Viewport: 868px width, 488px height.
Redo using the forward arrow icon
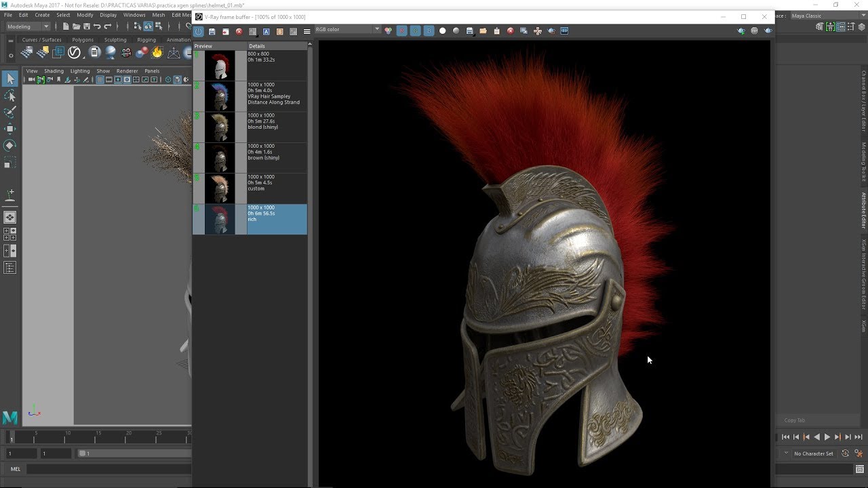[x=107, y=26]
